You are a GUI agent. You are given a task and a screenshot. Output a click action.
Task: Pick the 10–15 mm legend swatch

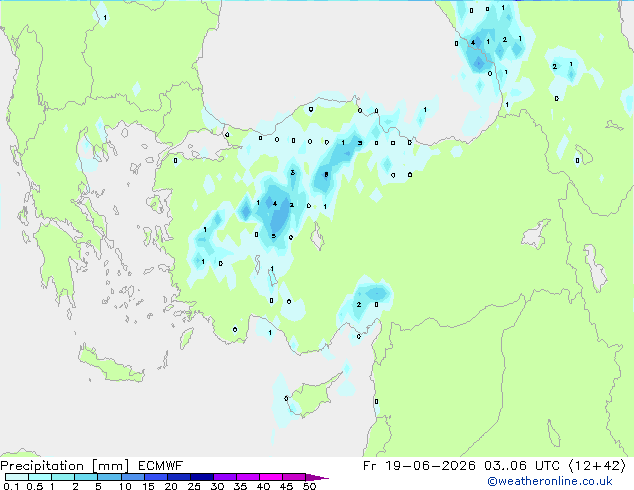point(132,477)
